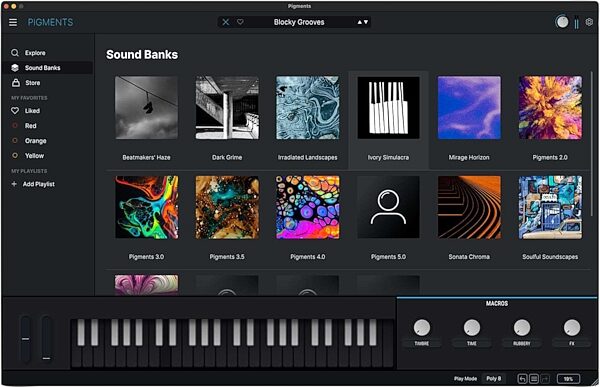Open Orange favorites tag

tap(47, 140)
